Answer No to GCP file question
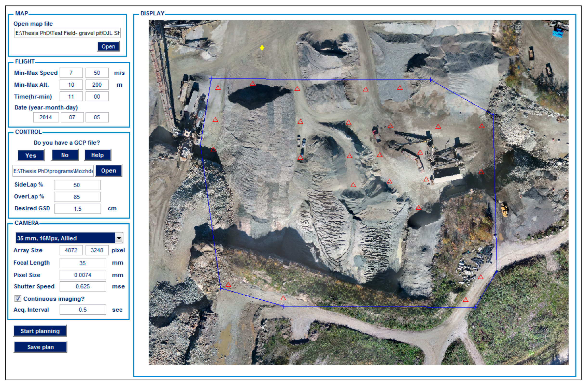Viewport: 588px width, 388px height. [x=65, y=155]
